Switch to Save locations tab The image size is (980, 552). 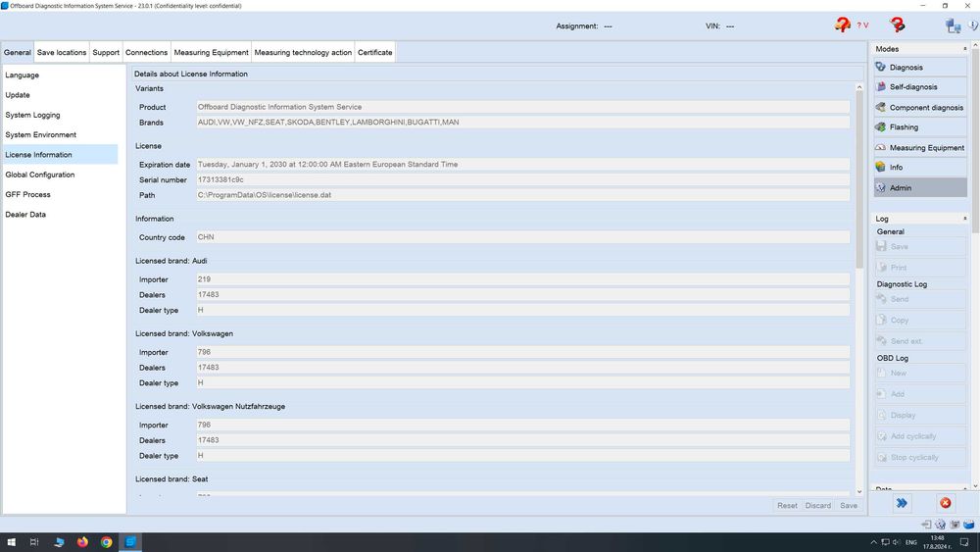point(61,53)
